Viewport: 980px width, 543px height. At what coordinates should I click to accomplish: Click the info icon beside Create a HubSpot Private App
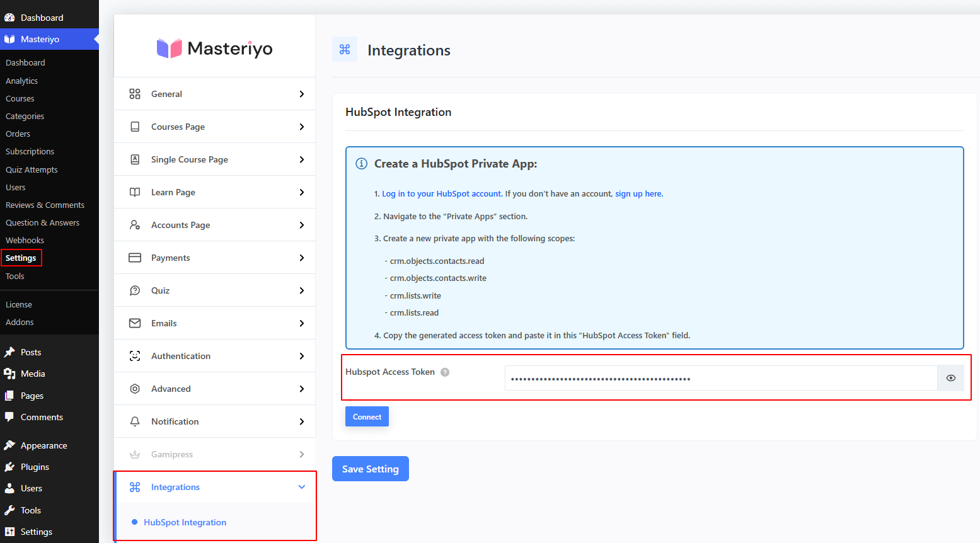362,164
